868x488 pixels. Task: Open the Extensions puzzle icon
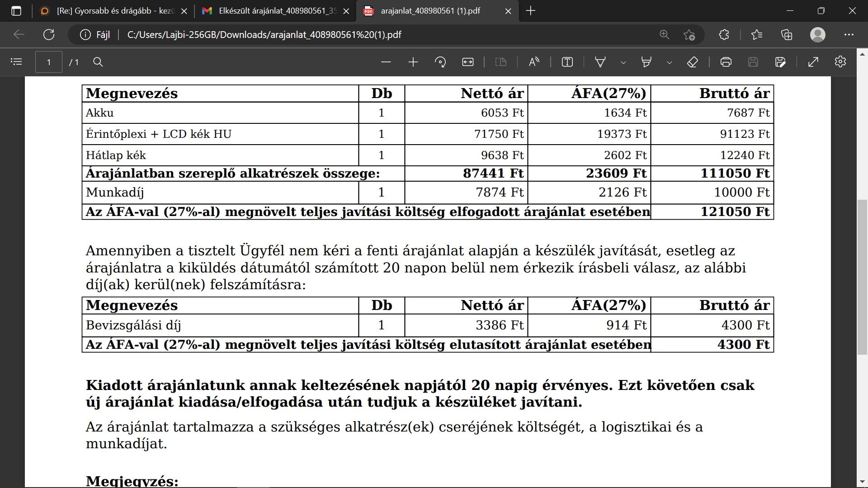coord(724,35)
